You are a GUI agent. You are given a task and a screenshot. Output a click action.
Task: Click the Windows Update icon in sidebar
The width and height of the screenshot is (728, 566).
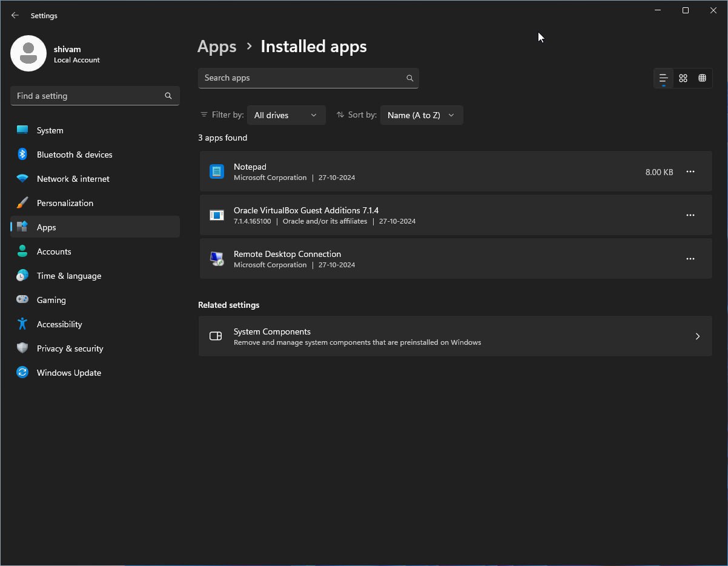[22, 373]
